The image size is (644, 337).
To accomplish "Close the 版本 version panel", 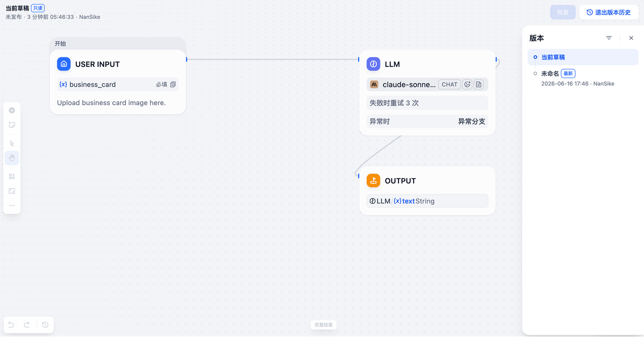I will point(631,38).
